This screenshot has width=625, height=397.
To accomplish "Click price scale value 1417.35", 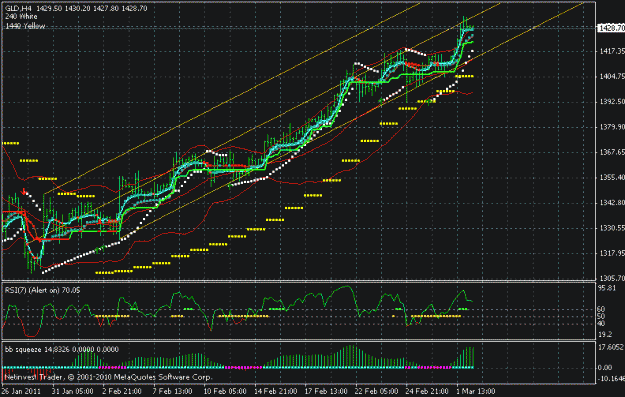I will pyautogui.click(x=612, y=51).
